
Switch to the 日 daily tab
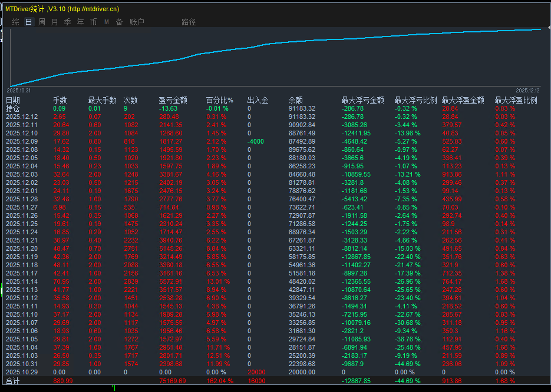coord(28,22)
